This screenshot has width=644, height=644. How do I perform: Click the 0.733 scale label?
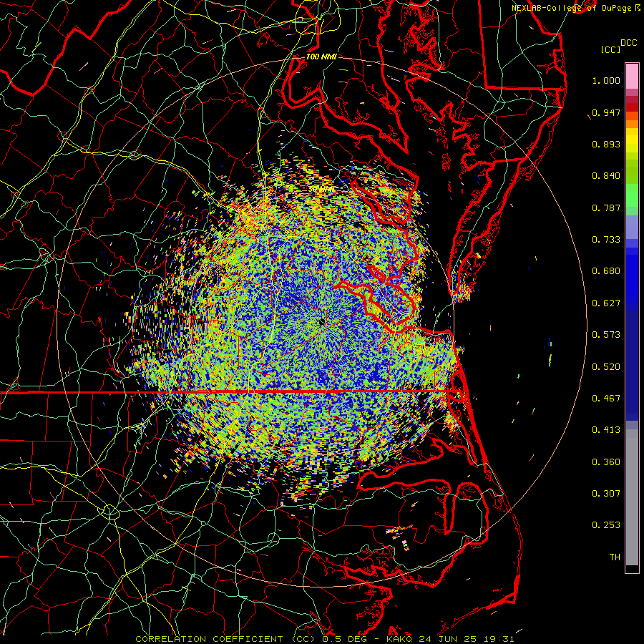click(606, 240)
